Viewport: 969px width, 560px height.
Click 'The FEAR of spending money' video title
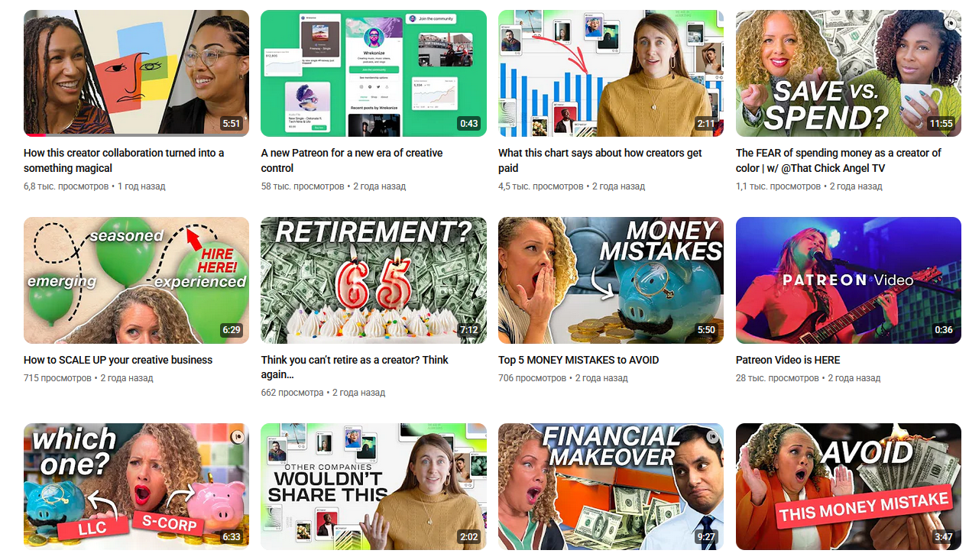[838, 160]
